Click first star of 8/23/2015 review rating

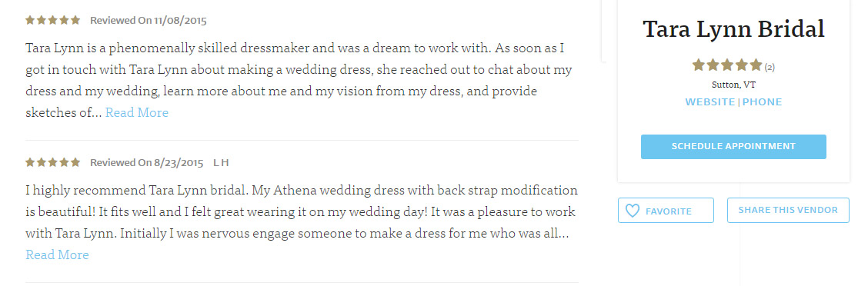tap(31, 163)
